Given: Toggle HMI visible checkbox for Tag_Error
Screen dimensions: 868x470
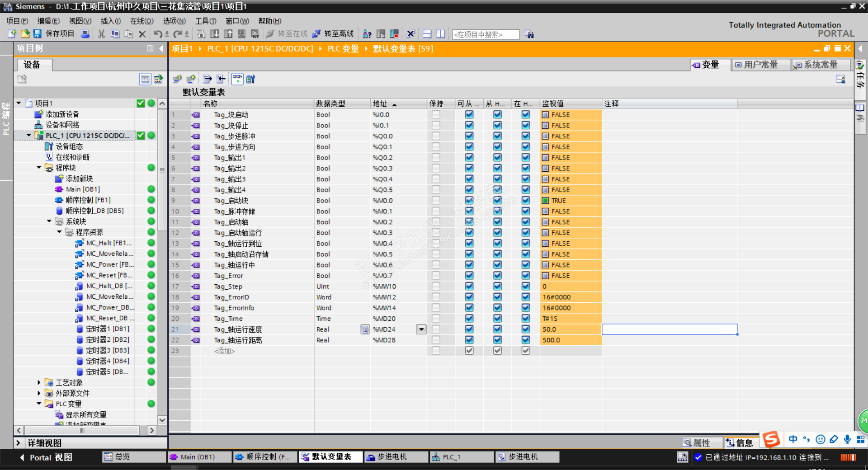Looking at the screenshot, I should pyautogui.click(x=526, y=276).
